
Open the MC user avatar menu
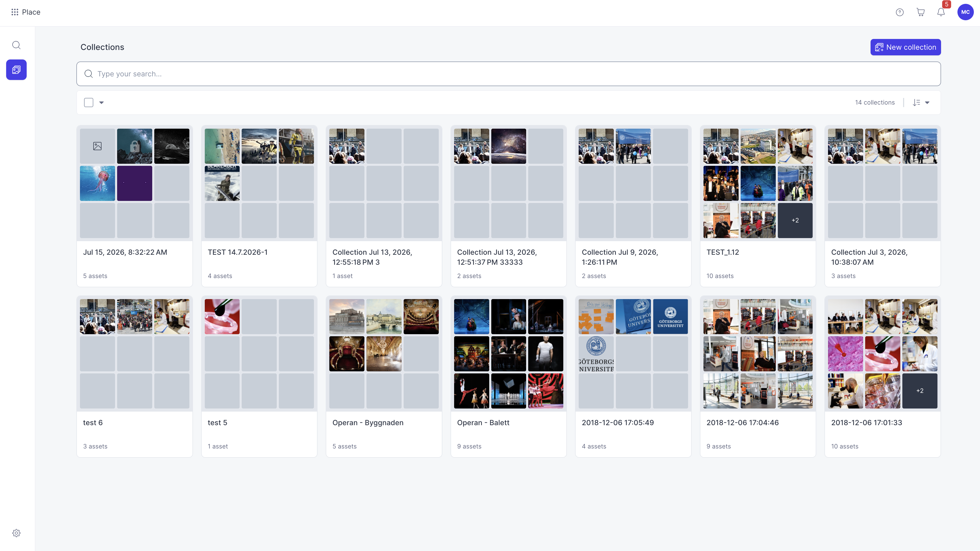965,12
